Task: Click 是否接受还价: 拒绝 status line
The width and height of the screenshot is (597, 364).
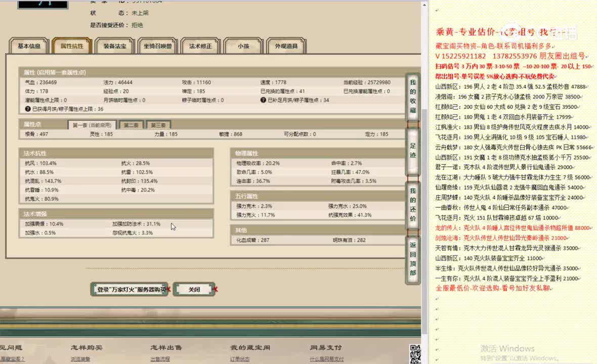Action: [x=116, y=25]
